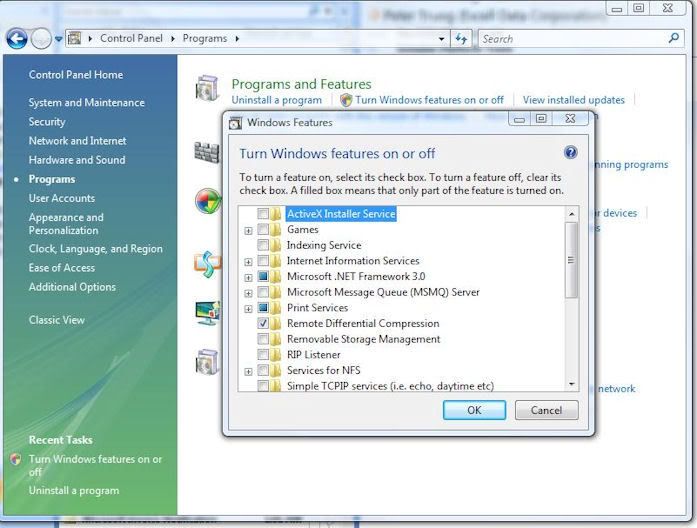Screen dimensions: 697x528
Task: Click recent task Uninstall a program
Action: [74, 491]
